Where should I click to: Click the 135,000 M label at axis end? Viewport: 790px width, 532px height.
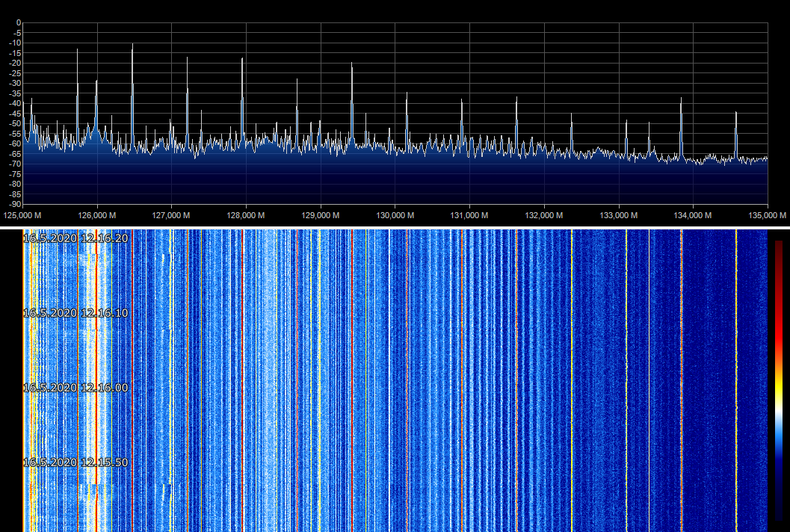coord(768,215)
